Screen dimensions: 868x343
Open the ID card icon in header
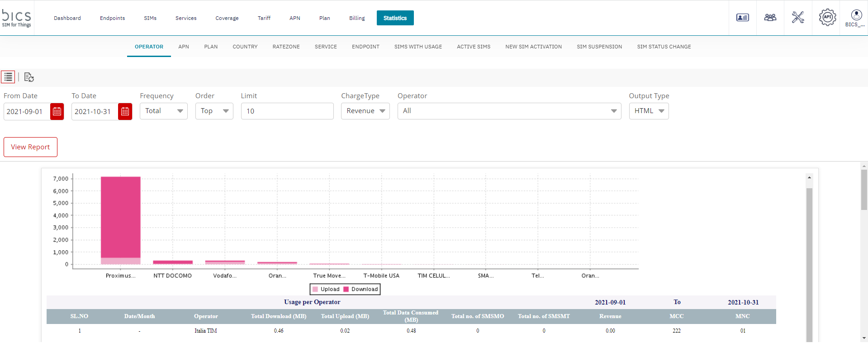[x=742, y=18]
